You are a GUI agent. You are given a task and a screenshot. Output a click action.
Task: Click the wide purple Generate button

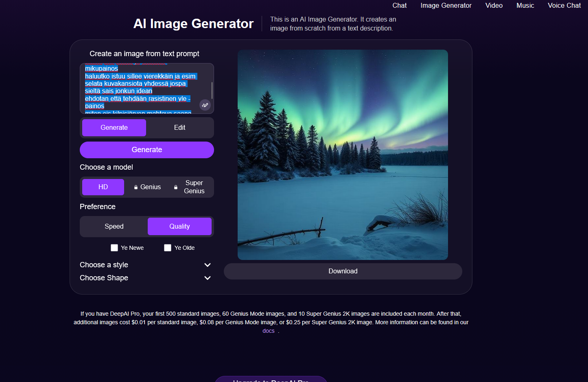click(147, 150)
